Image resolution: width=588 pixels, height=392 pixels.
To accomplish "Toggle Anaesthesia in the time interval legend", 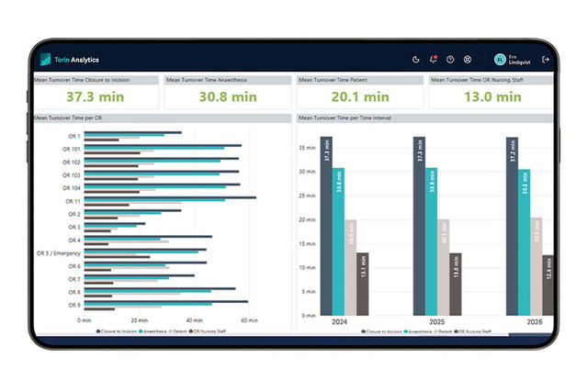I will click(418, 331).
